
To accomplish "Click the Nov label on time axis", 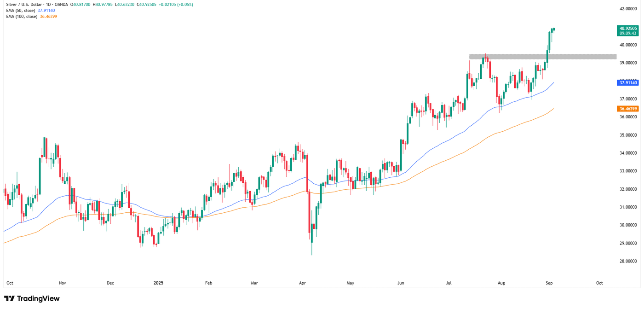I will click(x=62, y=283).
